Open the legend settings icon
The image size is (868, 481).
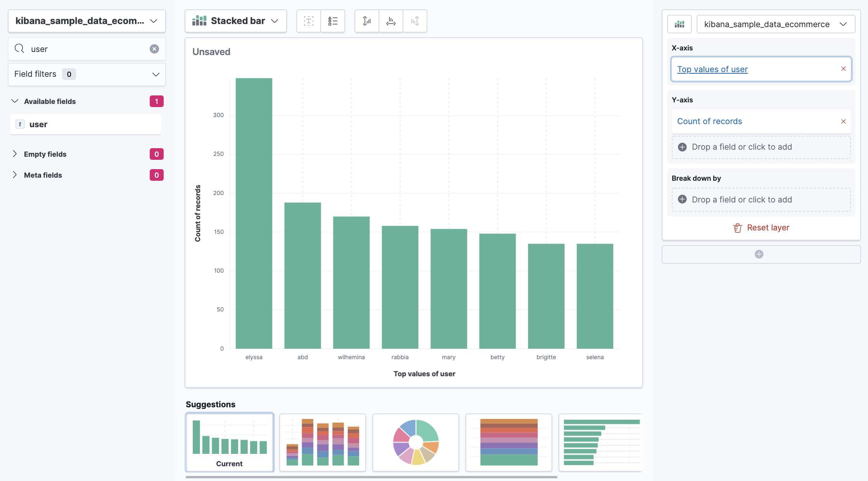[x=333, y=21]
